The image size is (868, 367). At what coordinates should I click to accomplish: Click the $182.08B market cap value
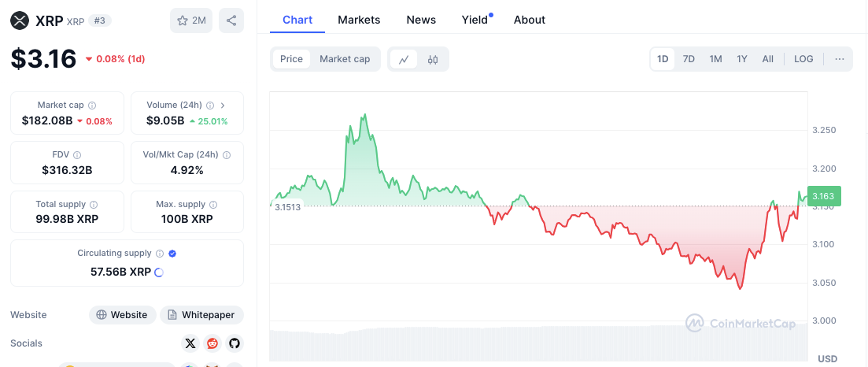47,120
